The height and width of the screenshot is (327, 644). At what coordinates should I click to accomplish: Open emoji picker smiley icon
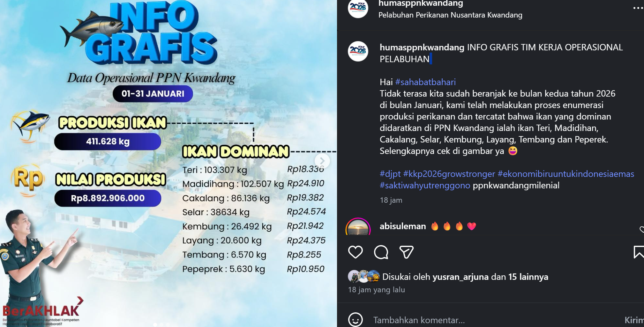[x=355, y=320]
